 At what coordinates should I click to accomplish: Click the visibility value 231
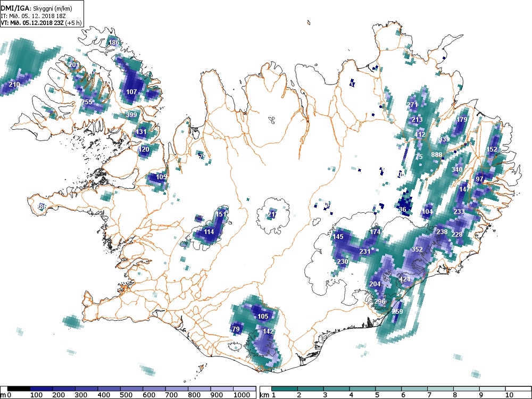pos(365,252)
